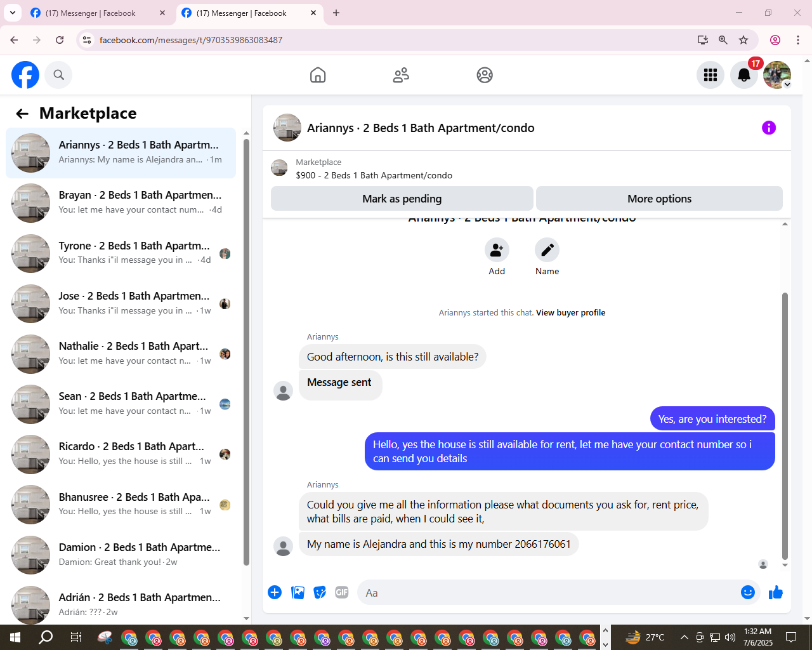Bookmark this page with the star
The width and height of the screenshot is (812, 650).
point(743,40)
